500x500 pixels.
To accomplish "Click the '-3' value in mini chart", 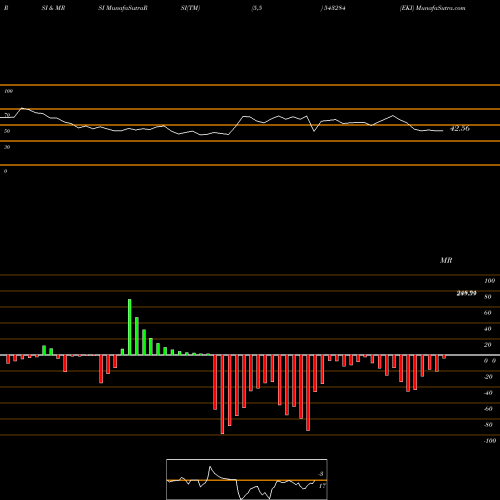I will tap(321, 474).
